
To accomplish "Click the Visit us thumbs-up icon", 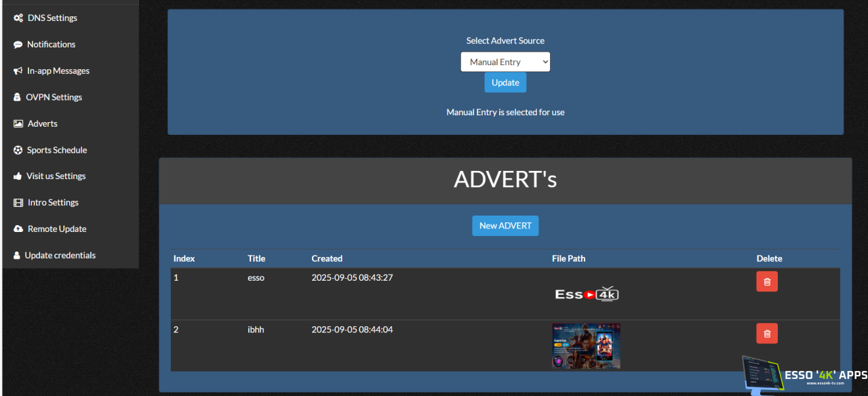I will [x=18, y=176].
